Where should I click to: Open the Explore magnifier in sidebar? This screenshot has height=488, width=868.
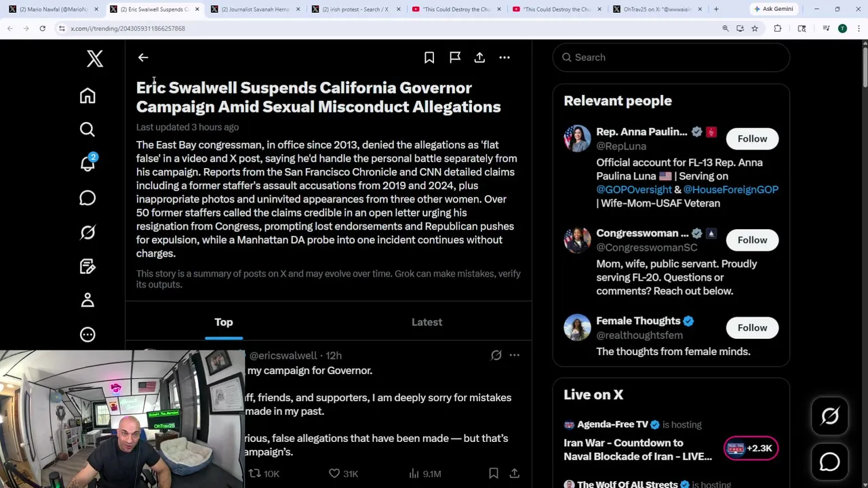click(87, 129)
